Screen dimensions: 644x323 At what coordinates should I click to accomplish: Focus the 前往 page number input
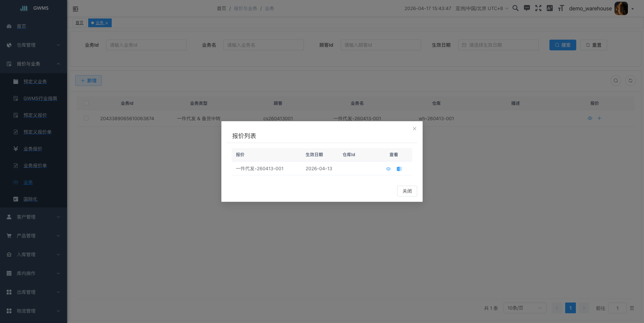(618, 308)
